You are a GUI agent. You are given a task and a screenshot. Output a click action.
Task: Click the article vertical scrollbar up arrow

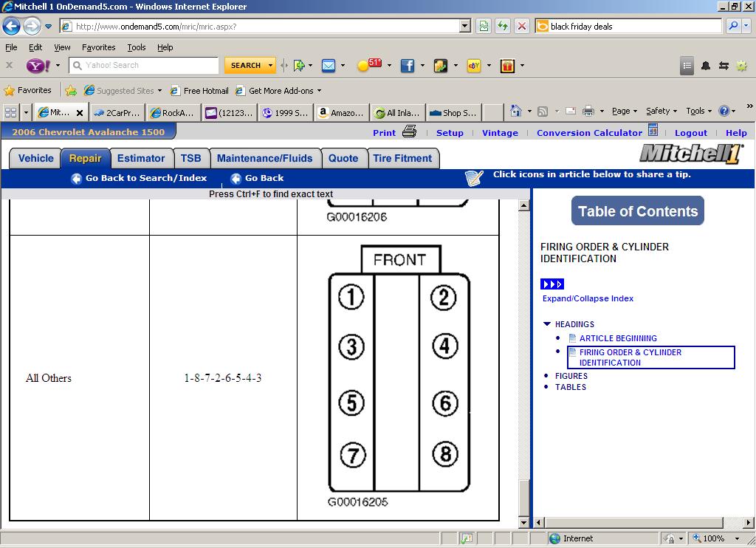coord(523,205)
